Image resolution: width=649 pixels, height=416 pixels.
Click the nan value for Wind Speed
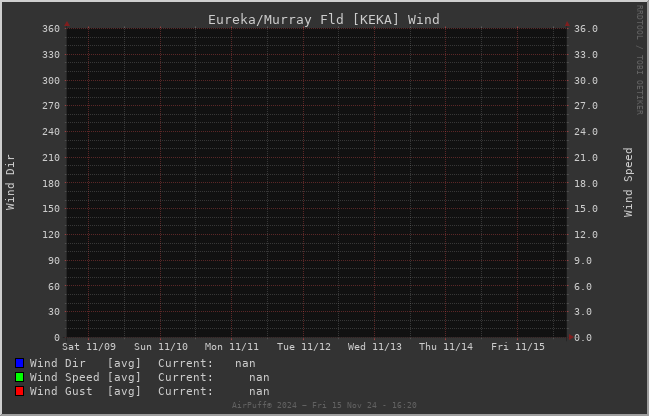pos(259,378)
